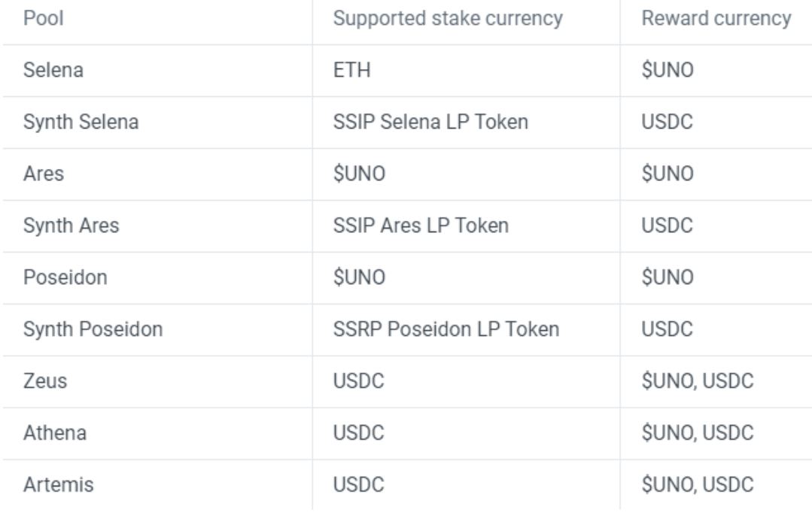Click the Pool column header
Viewport: 812px width, 515px height.
[x=44, y=19]
